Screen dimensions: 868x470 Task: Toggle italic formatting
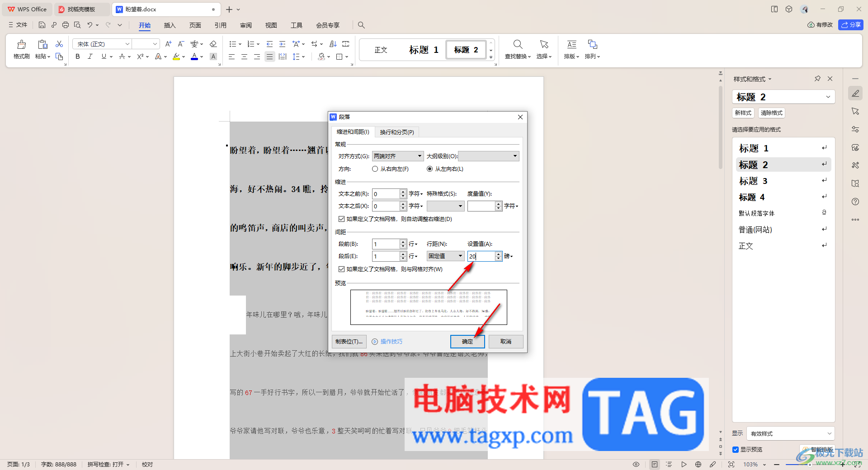90,56
